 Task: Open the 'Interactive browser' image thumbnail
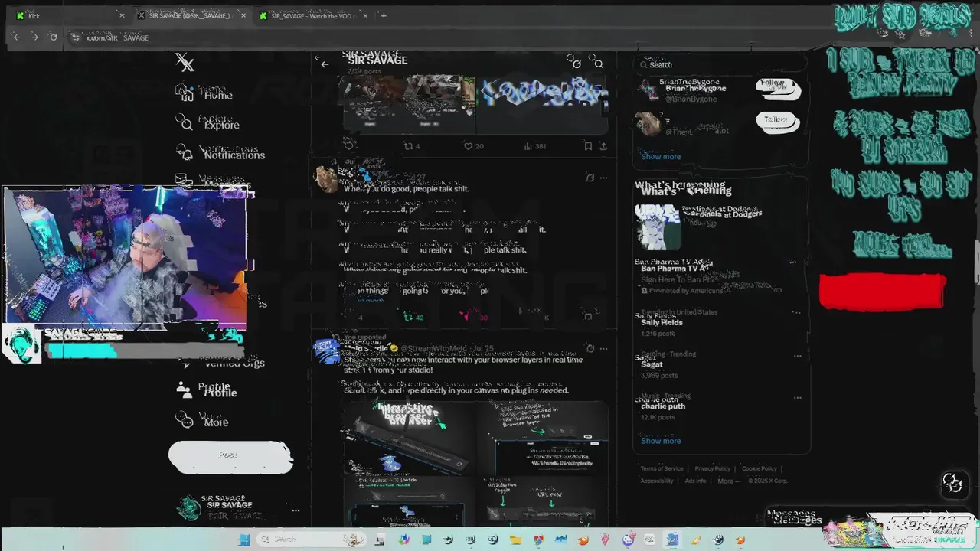click(x=408, y=439)
